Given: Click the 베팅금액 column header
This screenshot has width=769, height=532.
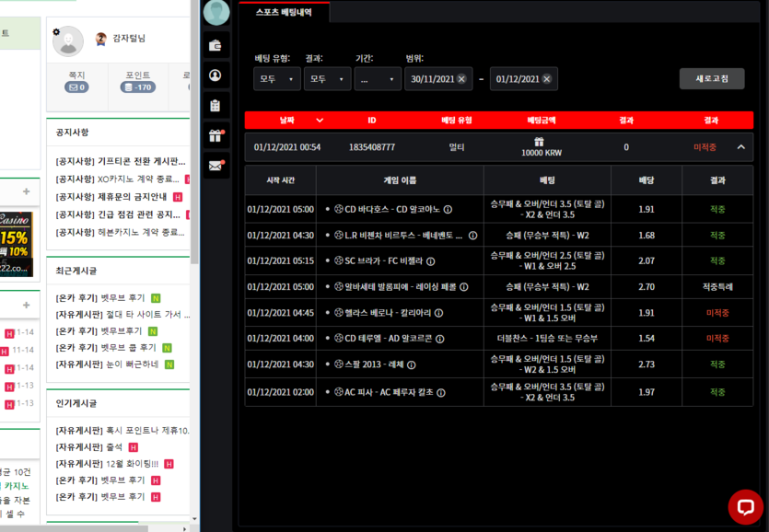Looking at the screenshot, I should (x=541, y=121).
